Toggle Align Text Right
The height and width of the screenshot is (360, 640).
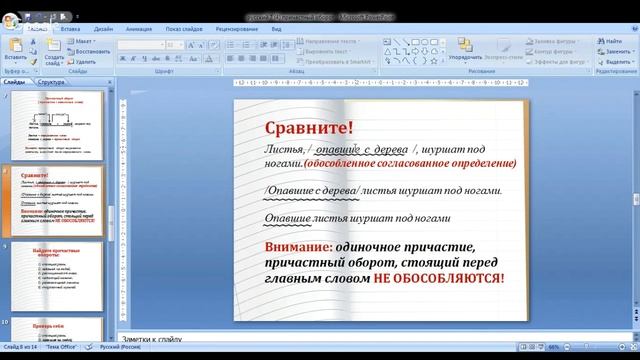(252, 59)
